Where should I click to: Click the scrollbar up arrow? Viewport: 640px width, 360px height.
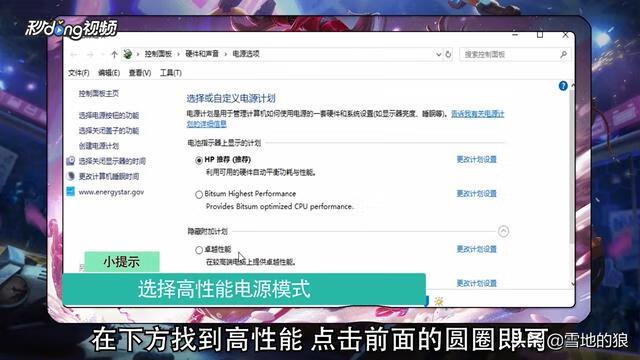coord(573,85)
